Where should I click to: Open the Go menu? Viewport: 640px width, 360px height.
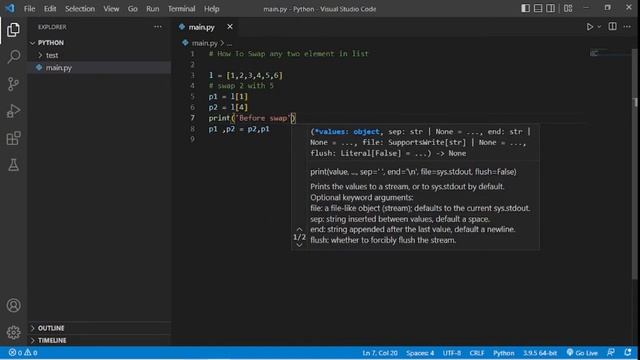(132, 9)
